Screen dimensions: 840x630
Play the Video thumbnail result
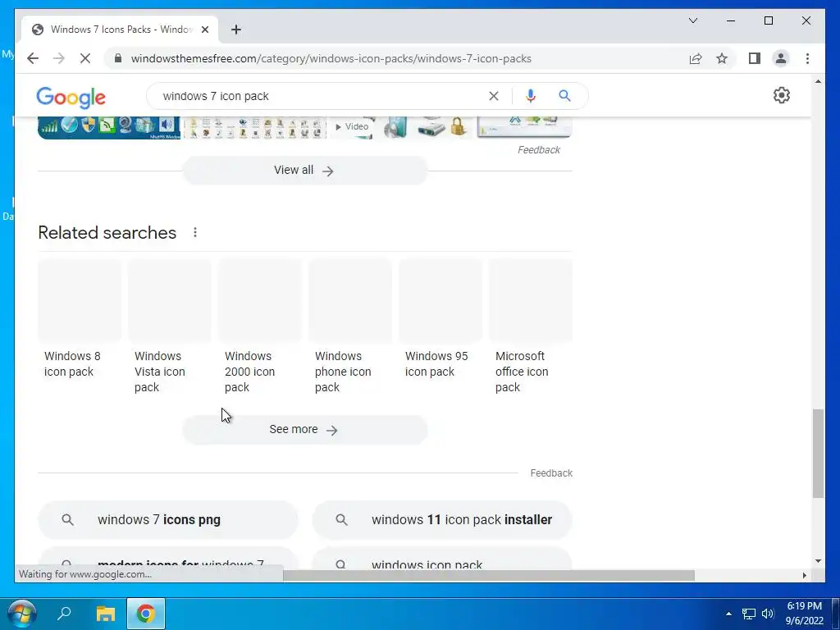click(x=351, y=127)
